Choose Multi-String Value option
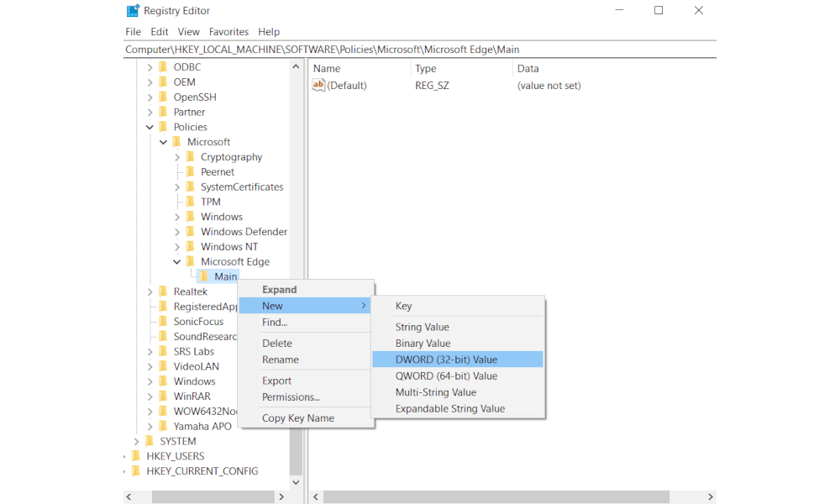This screenshot has width=840, height=504. [x=458, y=392]
